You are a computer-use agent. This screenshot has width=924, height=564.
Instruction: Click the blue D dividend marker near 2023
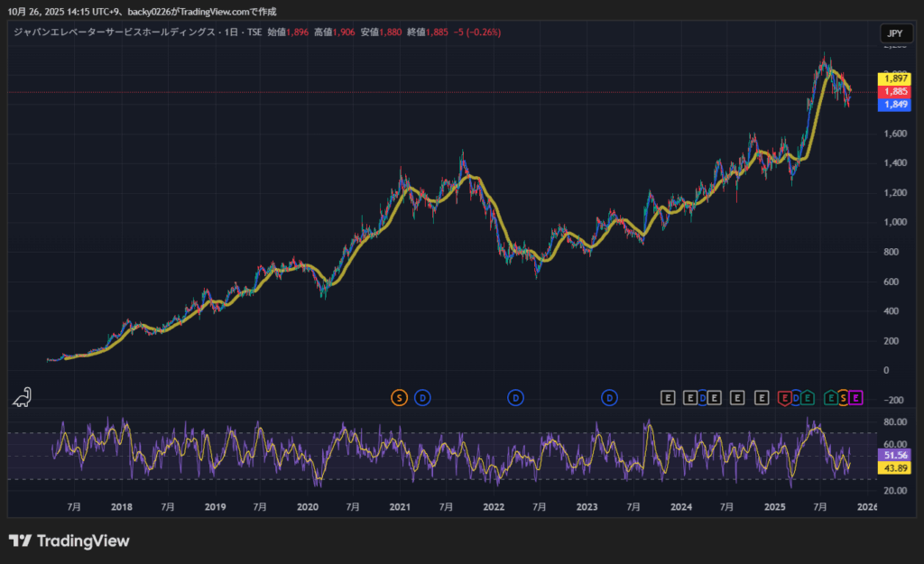610,397
